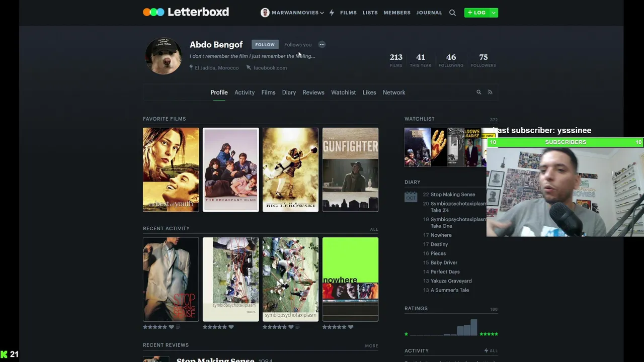View the 213 films count
This screenshot has height=362, width=644.
396,60
